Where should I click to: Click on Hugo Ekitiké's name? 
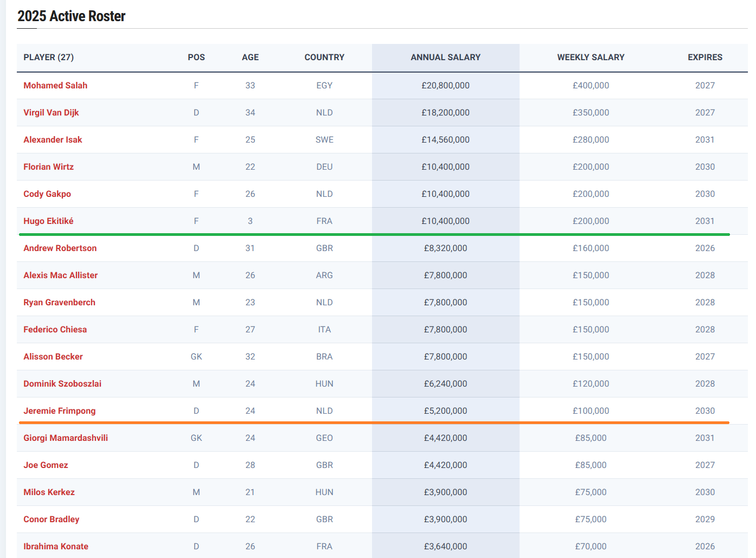pyautogui.click(x=48, y=221)
